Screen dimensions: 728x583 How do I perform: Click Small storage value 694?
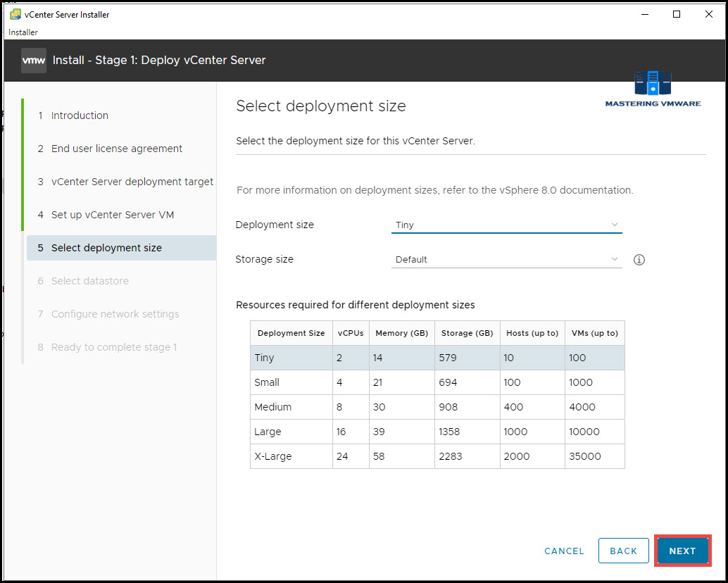[x=448, y=382]
